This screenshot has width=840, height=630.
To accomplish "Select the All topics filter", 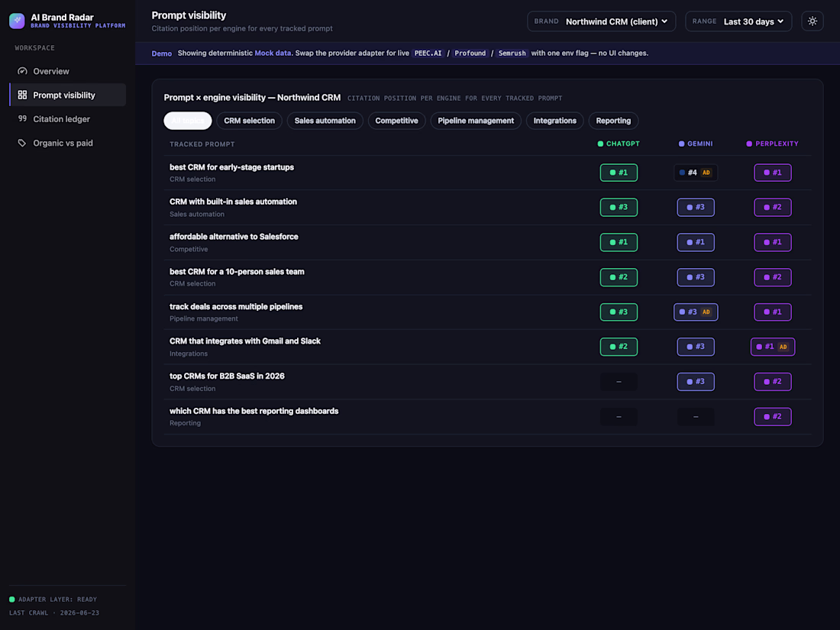I will pos(188,121).
